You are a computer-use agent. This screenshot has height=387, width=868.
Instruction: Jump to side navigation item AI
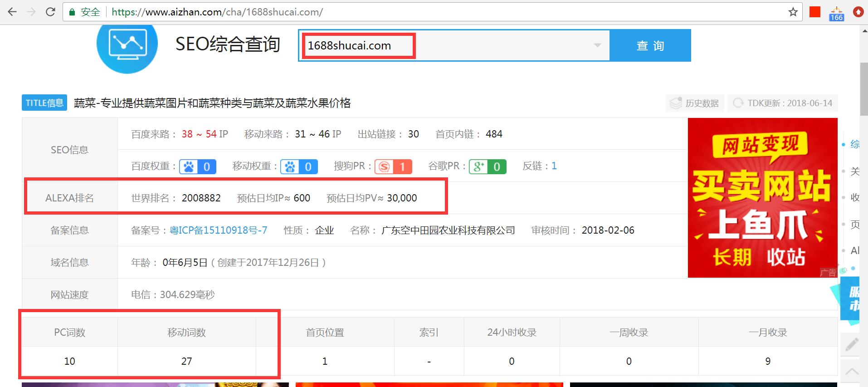pos(855,250)
